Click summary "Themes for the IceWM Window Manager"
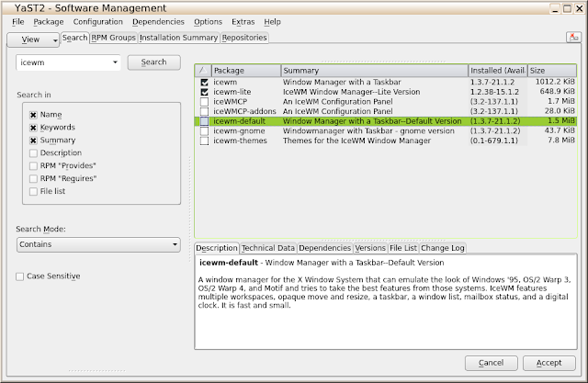The width and height of the screenshot is (588, 383). click(x=356, y=141)
